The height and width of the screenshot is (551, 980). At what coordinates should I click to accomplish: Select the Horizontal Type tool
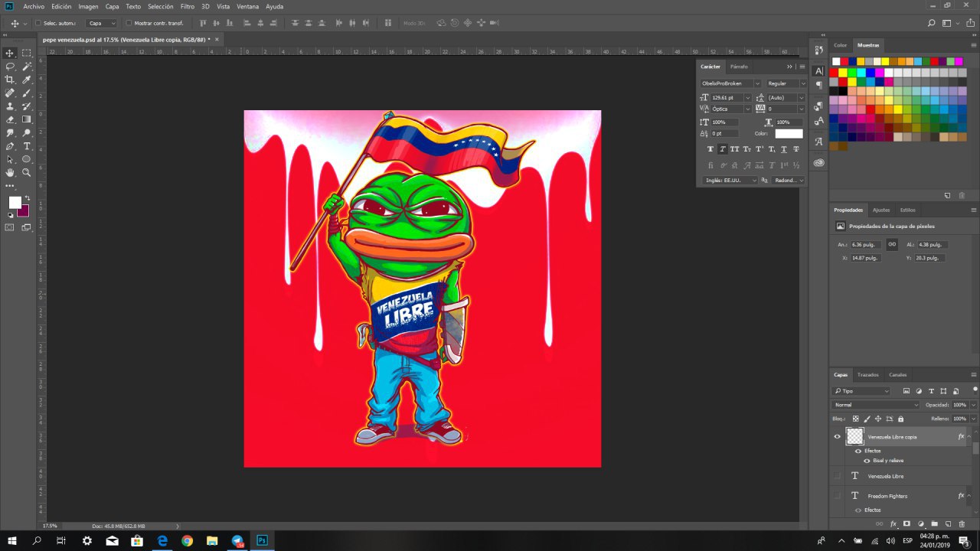27,146
